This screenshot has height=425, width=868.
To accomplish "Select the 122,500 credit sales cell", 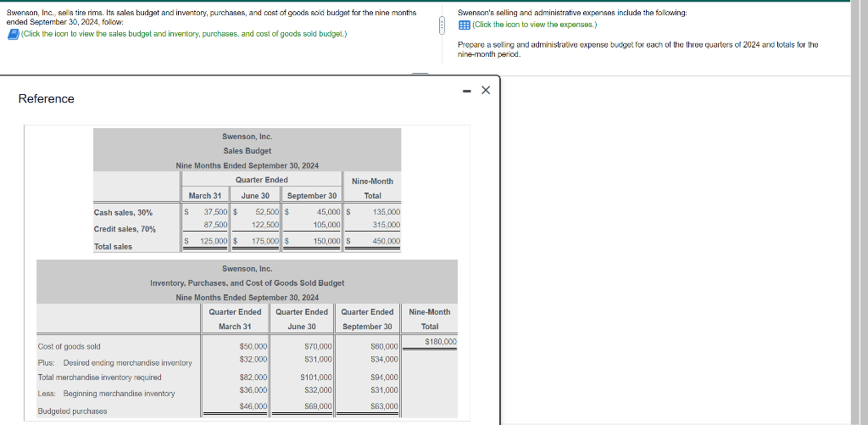I will pyautogui.click(x=265, y=224).
